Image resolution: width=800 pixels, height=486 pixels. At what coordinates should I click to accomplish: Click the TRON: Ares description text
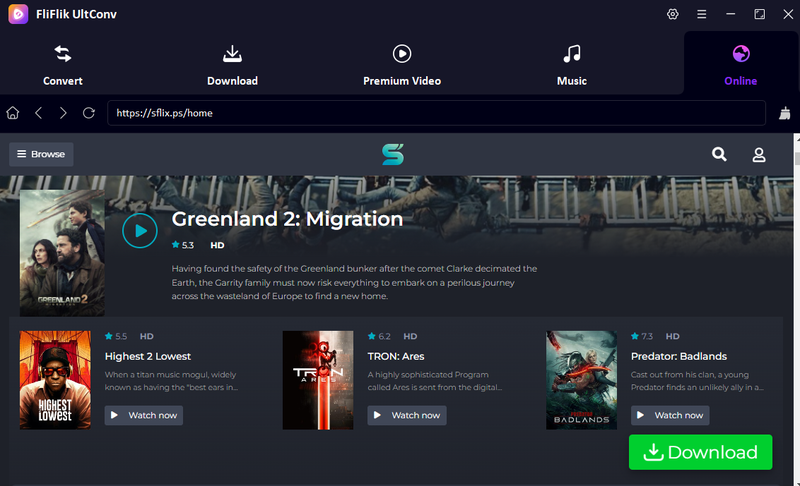(x=435, y=381)
